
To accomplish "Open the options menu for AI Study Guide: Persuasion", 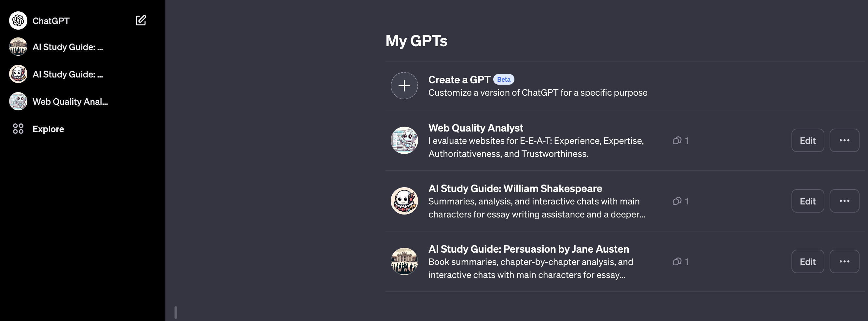I will tap(844, 261).
